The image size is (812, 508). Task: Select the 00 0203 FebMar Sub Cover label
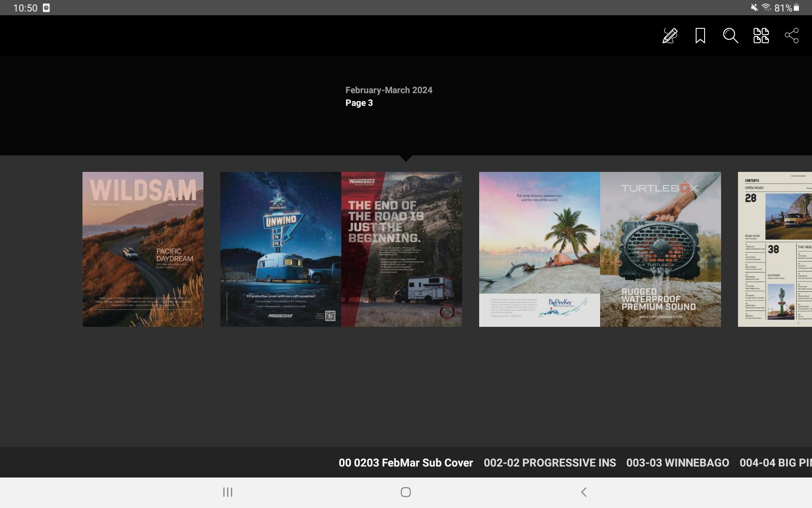(406, 463)
